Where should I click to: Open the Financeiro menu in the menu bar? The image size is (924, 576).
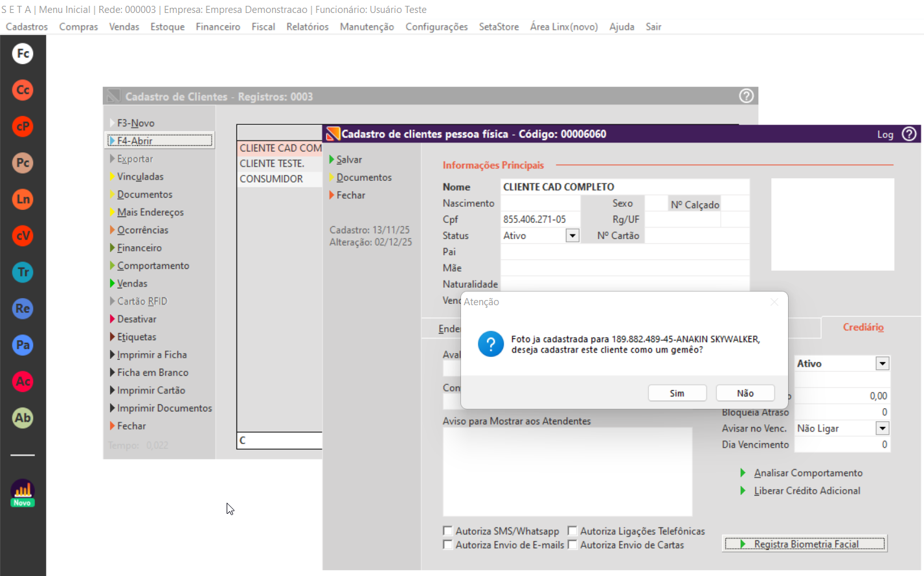pyautogui.click(x=218, y=27)
